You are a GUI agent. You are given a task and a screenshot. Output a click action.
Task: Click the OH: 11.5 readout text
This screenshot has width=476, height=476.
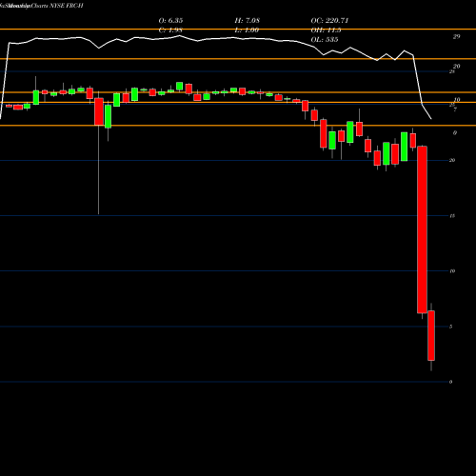[326, 30]
